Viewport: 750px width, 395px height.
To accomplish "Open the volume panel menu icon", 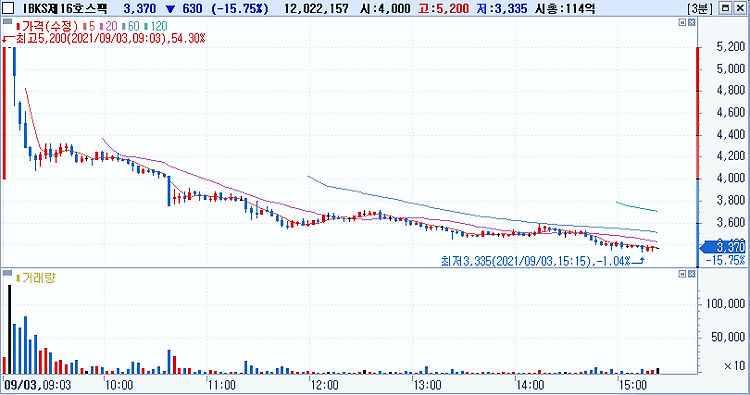I will [x=7, y=273].
